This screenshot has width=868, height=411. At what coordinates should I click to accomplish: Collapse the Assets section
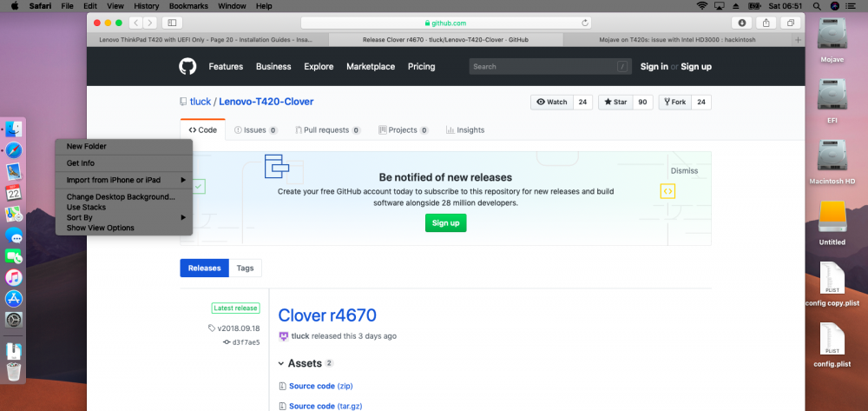pyautogui.click(x=282, y=364)
